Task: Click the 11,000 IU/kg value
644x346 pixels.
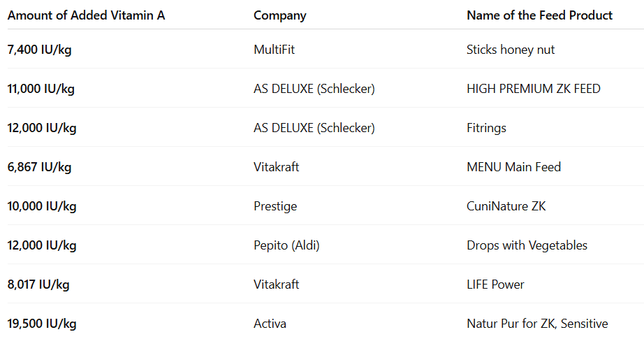Action: click(41, 89)
